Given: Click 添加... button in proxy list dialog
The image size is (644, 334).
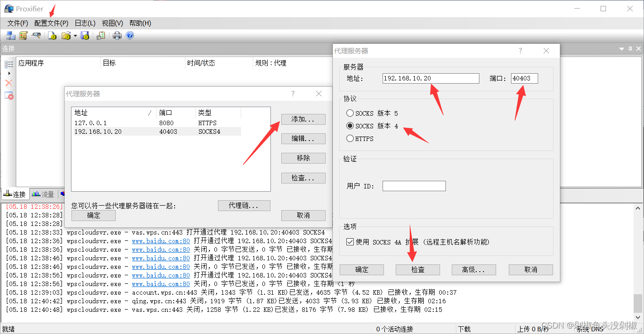Looking at the screenshot, I should pyautogui.click(x=303, y=119).
